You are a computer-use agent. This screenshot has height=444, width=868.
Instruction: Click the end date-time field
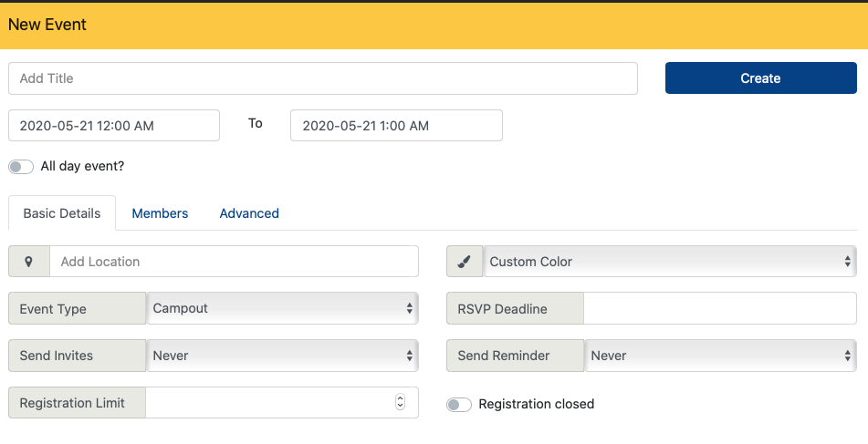click(396, 126)
